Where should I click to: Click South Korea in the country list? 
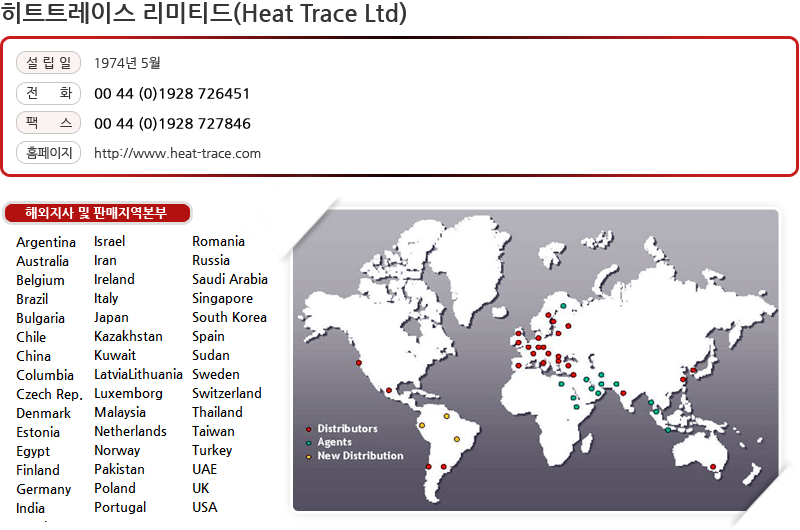pos(229,317)
